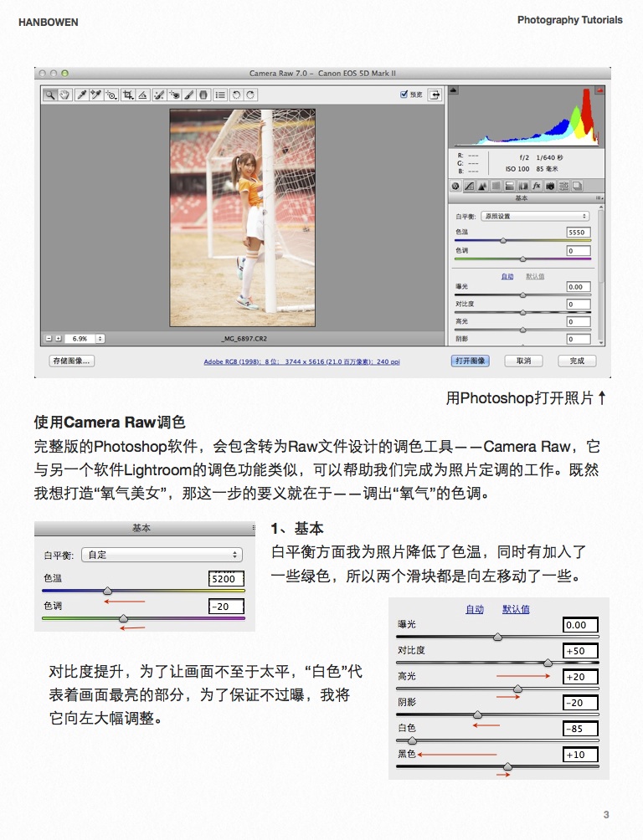Select the Straighten tool
Image resolution: width=643 pixels, height=840 pixels.
[142, 95]
